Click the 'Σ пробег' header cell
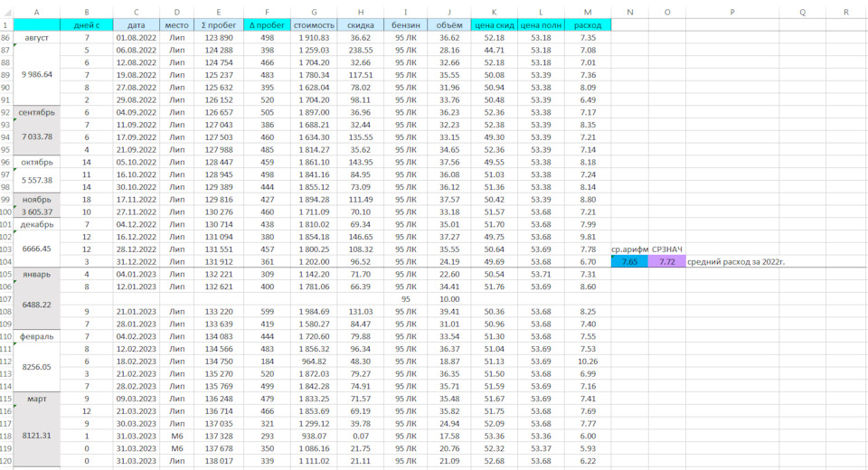This screenshot has height=470, width=868. 219,25
